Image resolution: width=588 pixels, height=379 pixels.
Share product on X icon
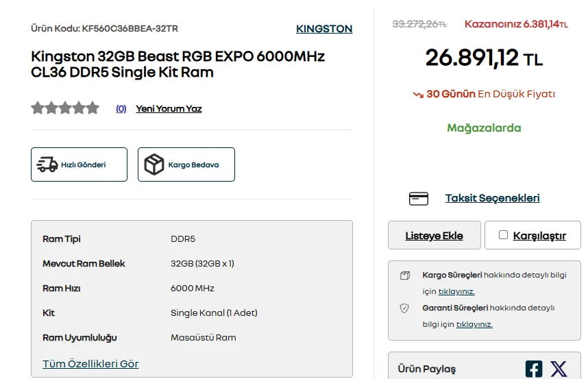(x=559, y=369)
